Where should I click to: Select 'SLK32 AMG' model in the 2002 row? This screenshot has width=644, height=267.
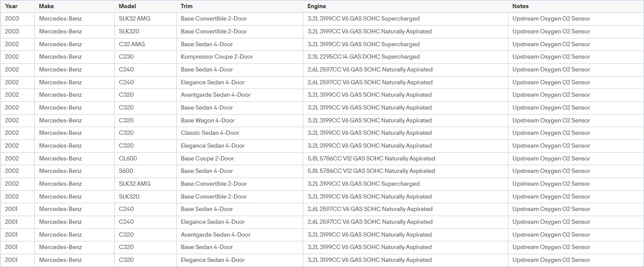(135, 184)
